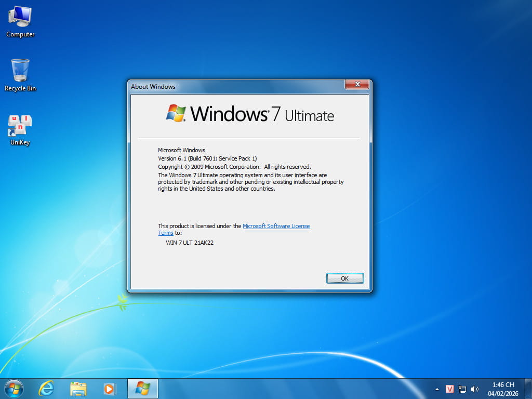Click OK in About Windows dialog
This screenshot has height=399, width=532.
345,278
